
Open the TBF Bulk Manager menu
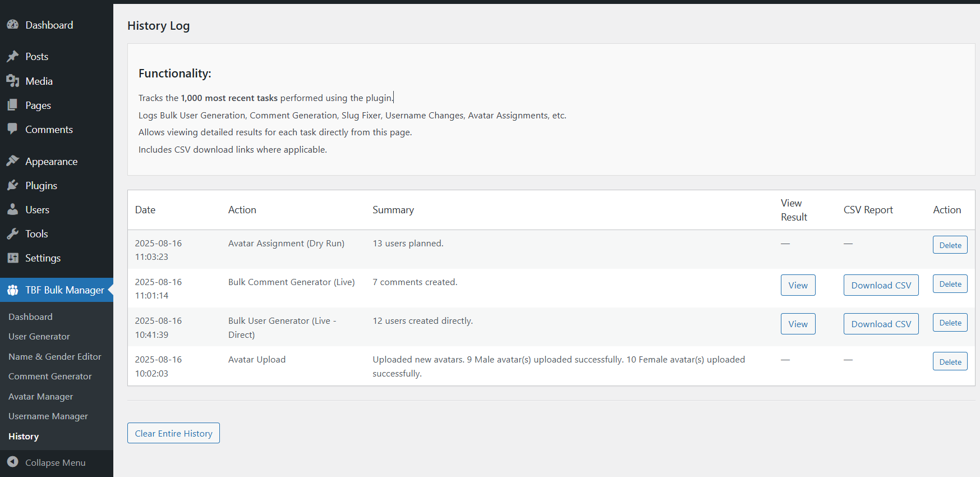[64, 290]
